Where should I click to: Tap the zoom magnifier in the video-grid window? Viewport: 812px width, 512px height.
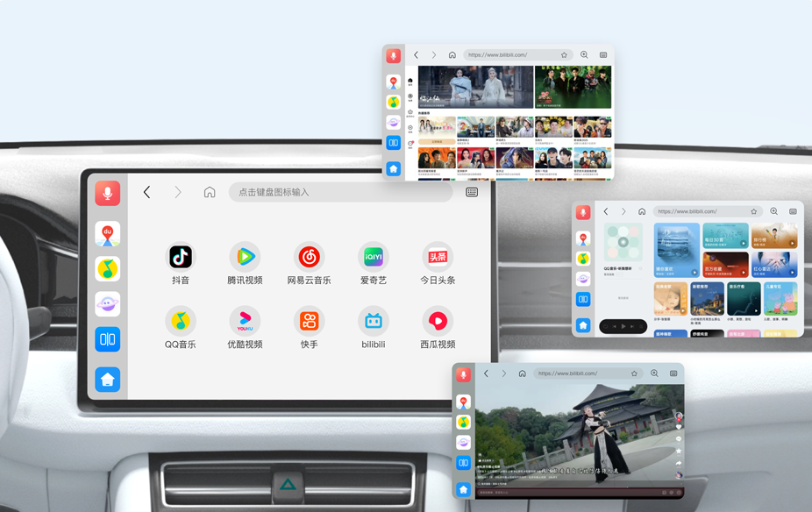click(584, 55)
